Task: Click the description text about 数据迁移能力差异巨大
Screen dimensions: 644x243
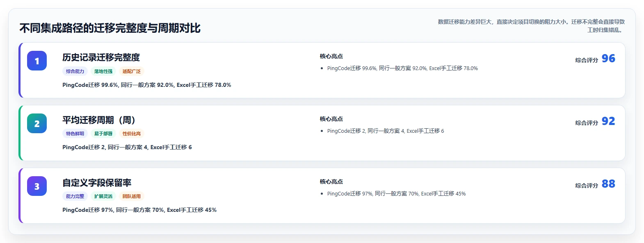Action: [531, 26]
